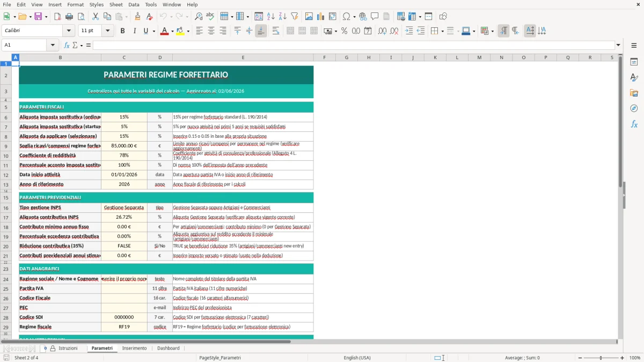Image resolution: width=644 pixels, height=362 pixels.
Task: Open the Function Wizard fx
Action: [67, 45]
